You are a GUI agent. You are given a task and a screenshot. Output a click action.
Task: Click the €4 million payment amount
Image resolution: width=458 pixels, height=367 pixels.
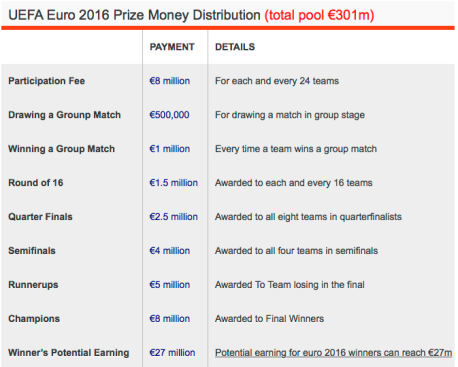pyautogui.click(x=170, y=251)
